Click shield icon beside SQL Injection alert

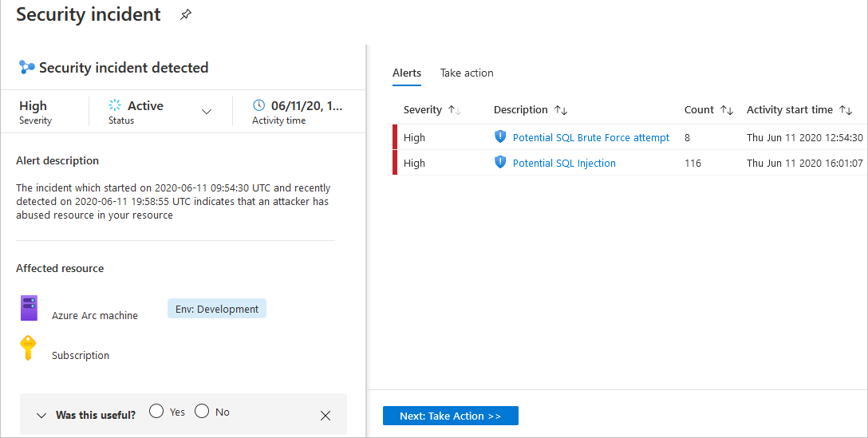pyautogui.click(x=500, y=162)
